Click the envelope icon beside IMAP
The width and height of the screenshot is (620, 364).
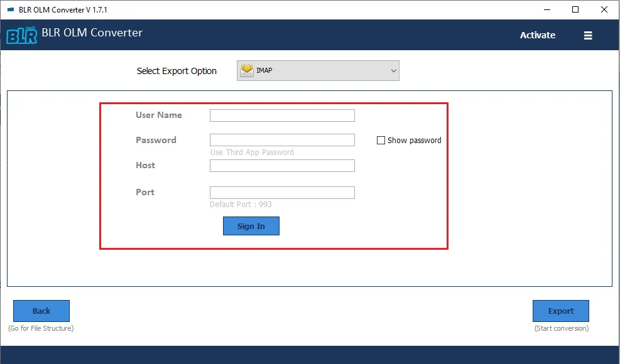tap(245, 70)
